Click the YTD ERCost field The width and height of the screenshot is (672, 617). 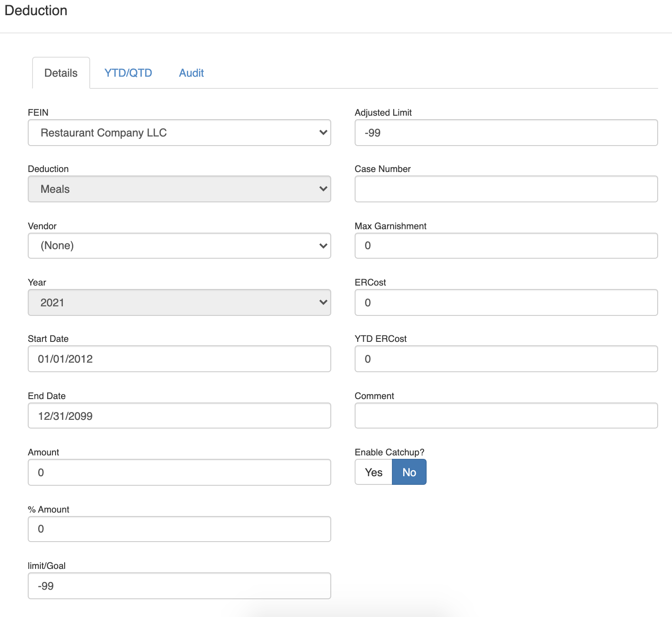[x=506, y=359]
